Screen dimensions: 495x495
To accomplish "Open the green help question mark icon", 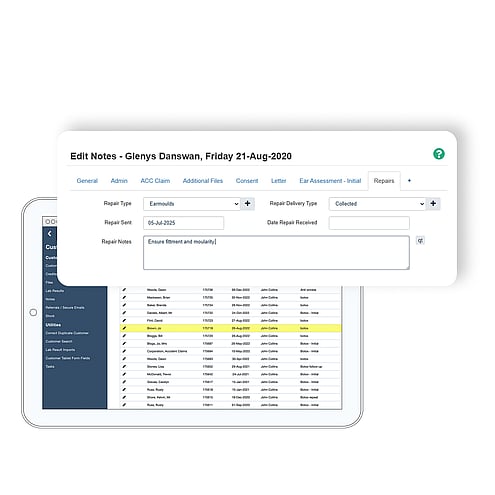I will pyautogui.click(x=439, y=154).
